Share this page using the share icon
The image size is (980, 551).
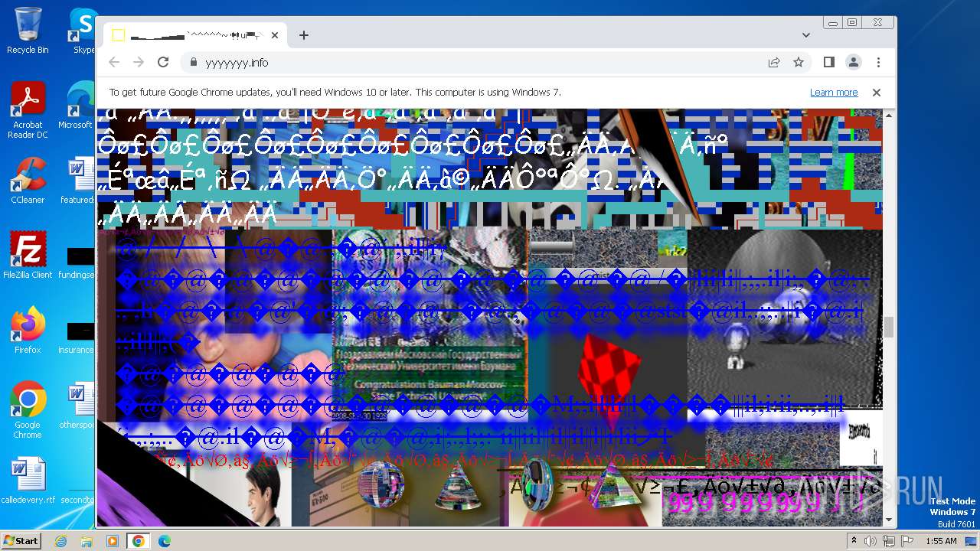click(774, 62)
